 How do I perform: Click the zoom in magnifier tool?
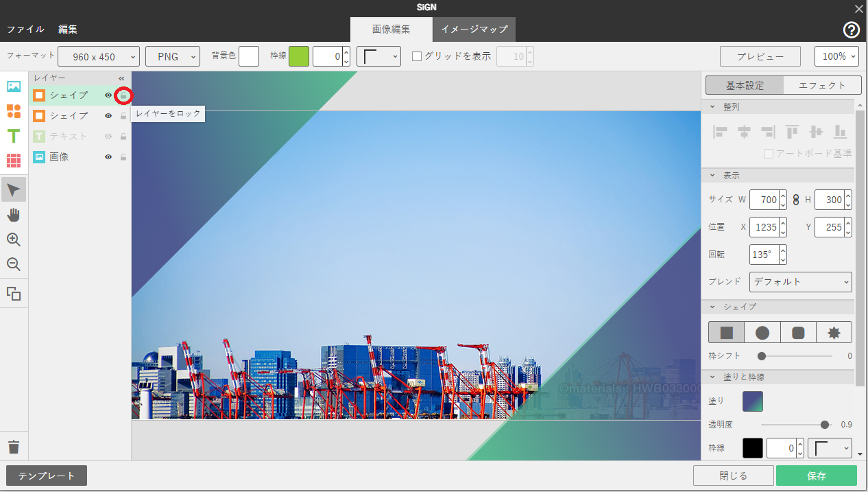click(x=14, y=239)
